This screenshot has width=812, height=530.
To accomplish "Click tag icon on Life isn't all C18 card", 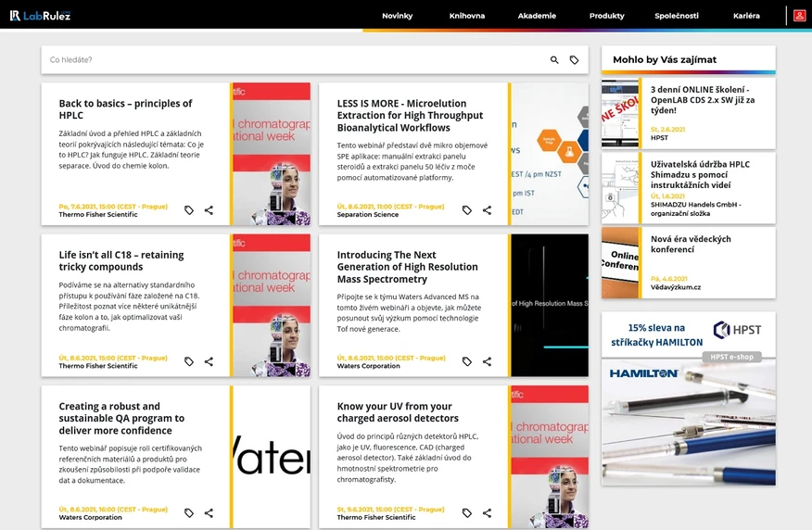I will click(189, 361).
